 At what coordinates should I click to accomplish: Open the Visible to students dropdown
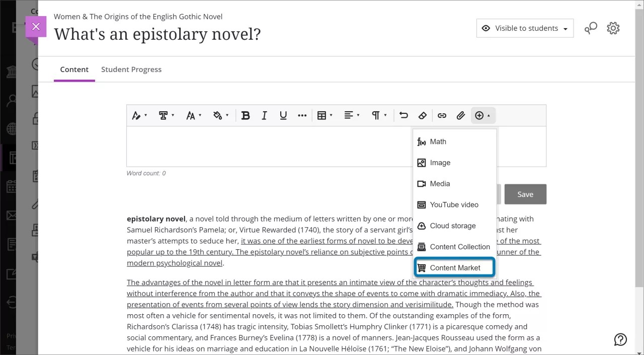point(525,28)
